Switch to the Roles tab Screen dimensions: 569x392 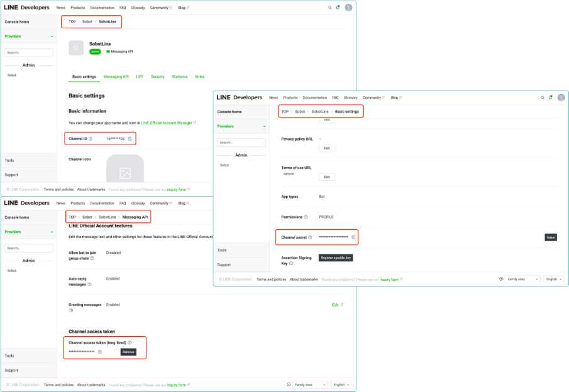click(x=200, y=77)
